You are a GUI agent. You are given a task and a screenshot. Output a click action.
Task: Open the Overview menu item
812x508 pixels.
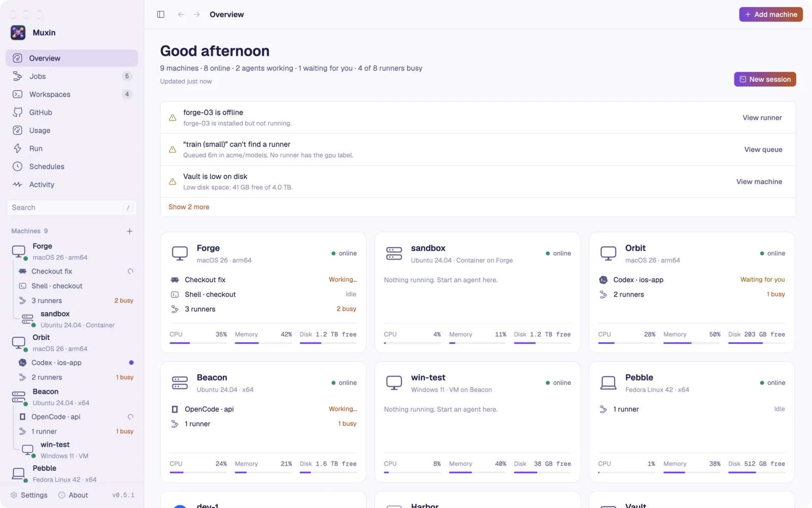[x=72, y=58]
